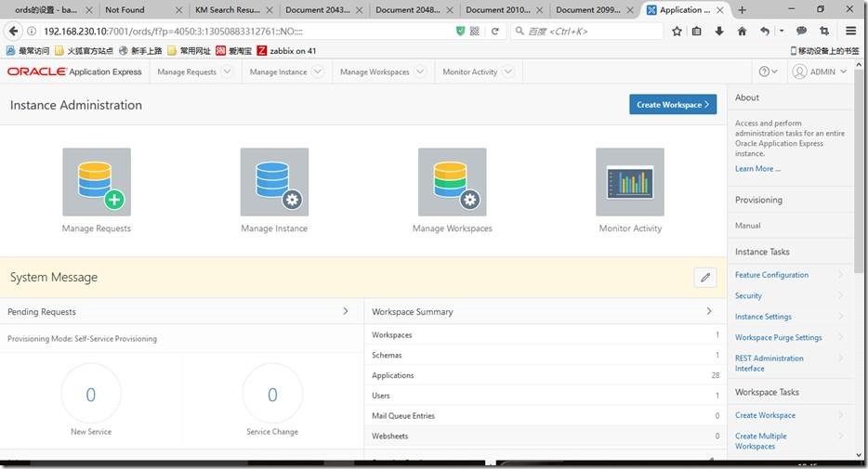Open the Manage Workspaces menu
868x469 pixels.
coord(375,72)
